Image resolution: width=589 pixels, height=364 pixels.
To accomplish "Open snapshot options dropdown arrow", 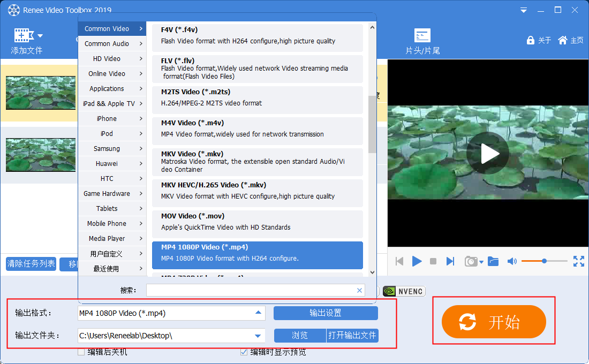I will [481, 262].
